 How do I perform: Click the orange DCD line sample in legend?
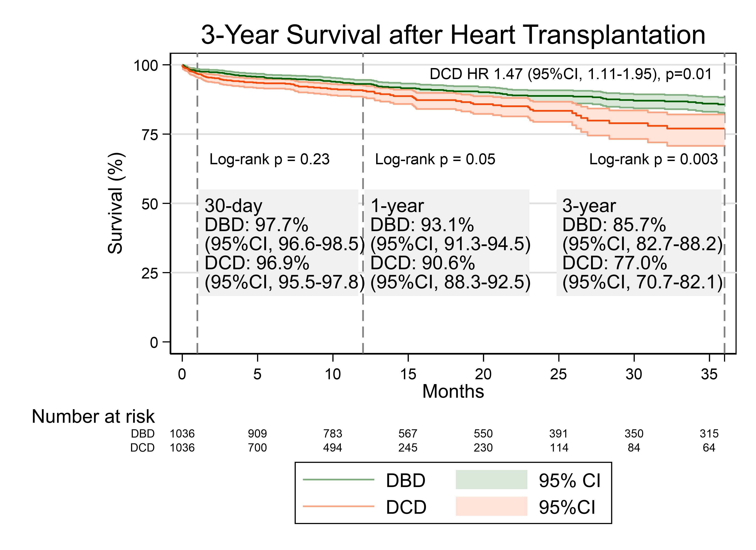click(338, 506)
